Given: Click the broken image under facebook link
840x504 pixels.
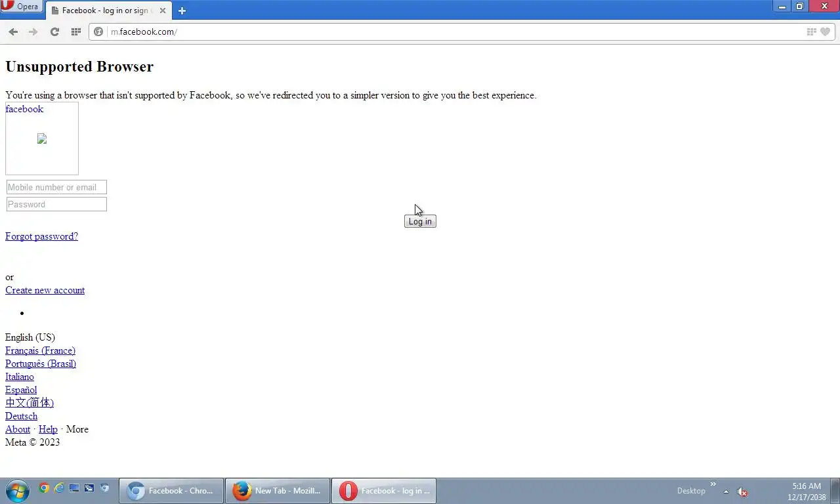Looking at the screenshot, I should (x=42, y=138).
